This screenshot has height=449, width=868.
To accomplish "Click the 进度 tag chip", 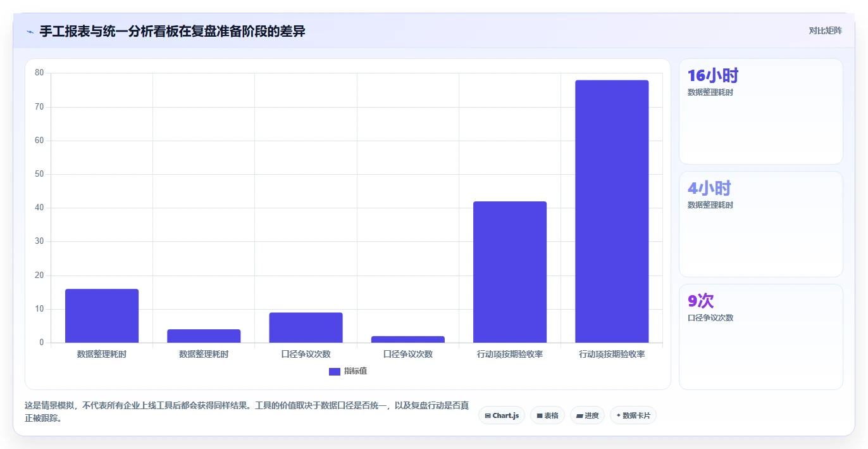I will point(587,415).
